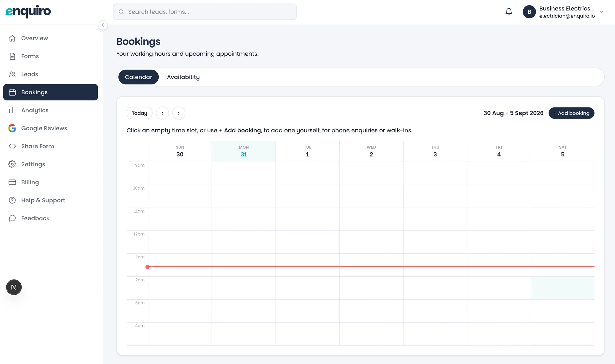Open Overview in the sidebar
Image resolution: width=615 pixels, height=364 pixels.
pos(50,38)
